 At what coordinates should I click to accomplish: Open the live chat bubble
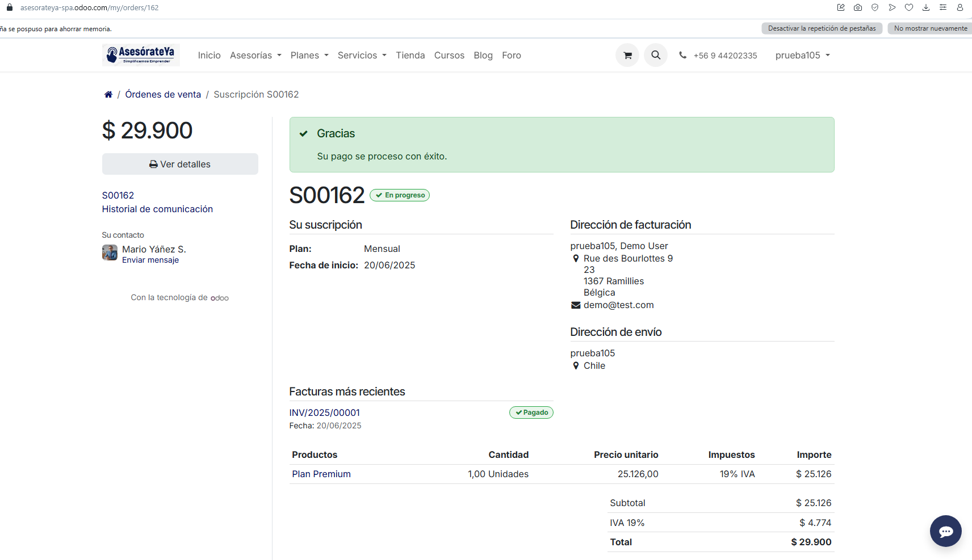[945, 531]
